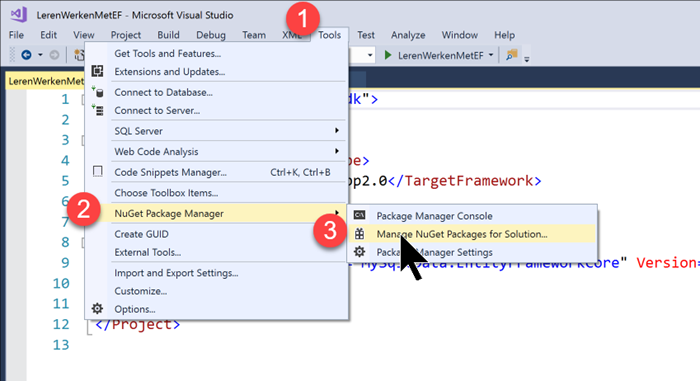This screenshot has width=700, height=381.
Task: Click line number 13 in the gutter
Action: (61, 345)
